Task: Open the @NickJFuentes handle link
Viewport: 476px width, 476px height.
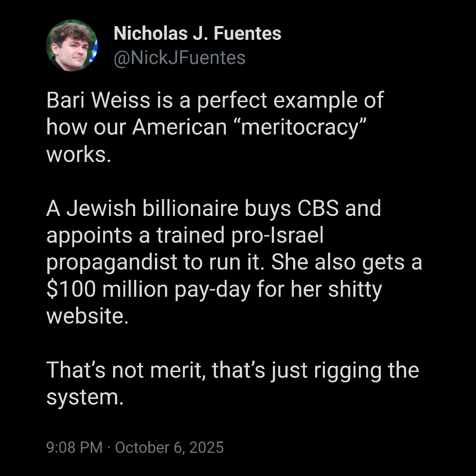Action: (x=179, y=58)
